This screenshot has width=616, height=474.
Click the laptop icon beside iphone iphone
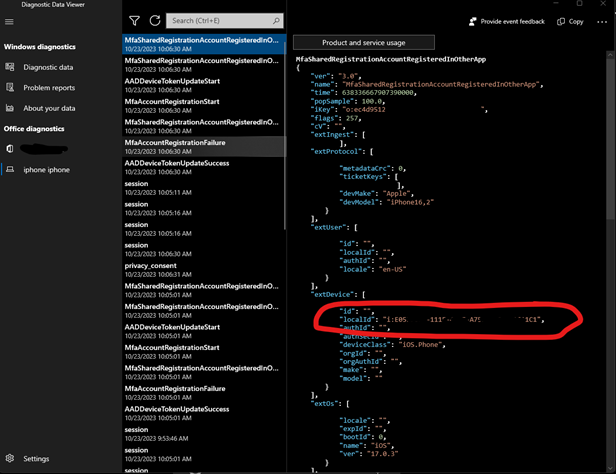[x=10, y=169]
